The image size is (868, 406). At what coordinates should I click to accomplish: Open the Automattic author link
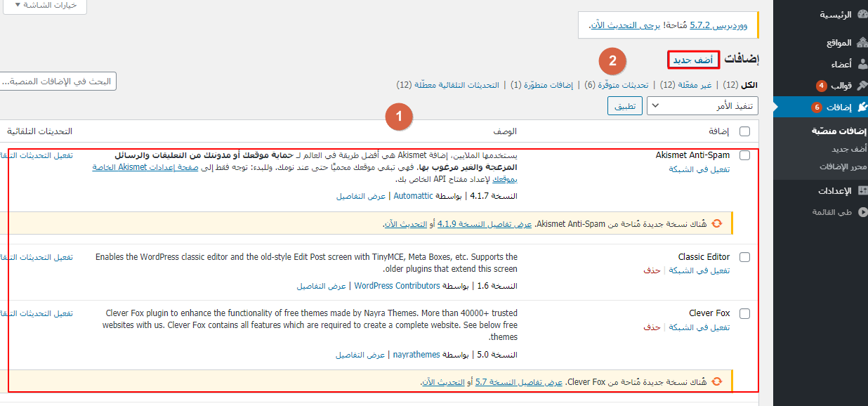414,197
